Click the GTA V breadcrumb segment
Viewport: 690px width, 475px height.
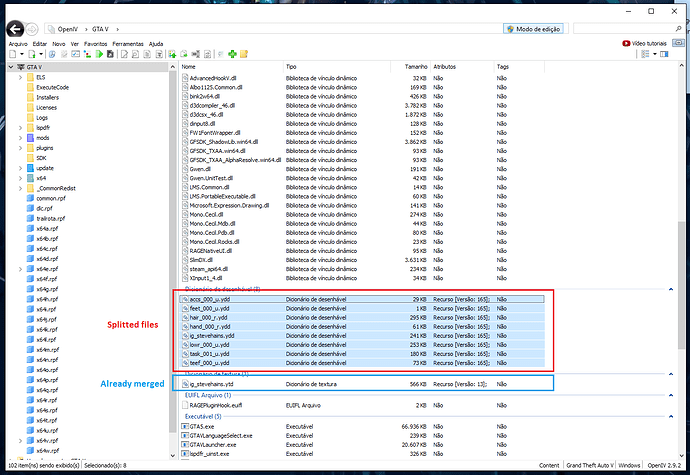(100, 29)
